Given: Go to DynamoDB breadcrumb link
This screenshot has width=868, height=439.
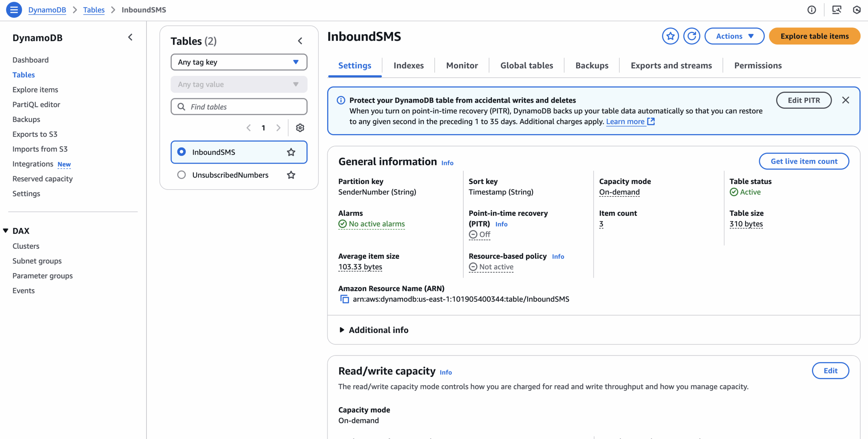Looking at the screenshot, I should 47,10.
